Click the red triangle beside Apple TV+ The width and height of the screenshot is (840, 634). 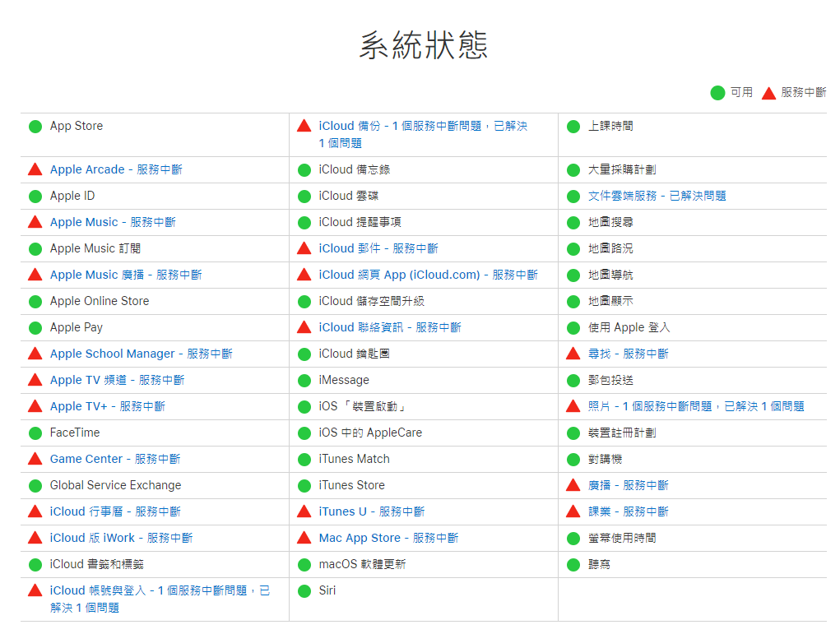coord(35,406)
